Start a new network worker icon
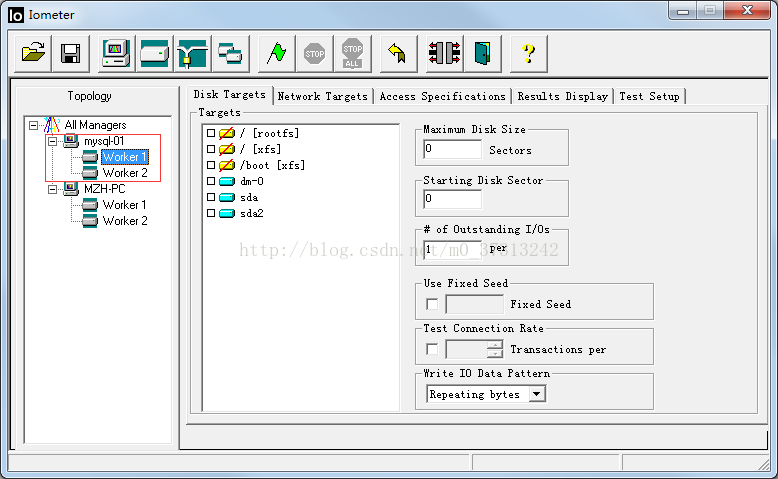The image size is (778, 479). (x=193, y=53)
